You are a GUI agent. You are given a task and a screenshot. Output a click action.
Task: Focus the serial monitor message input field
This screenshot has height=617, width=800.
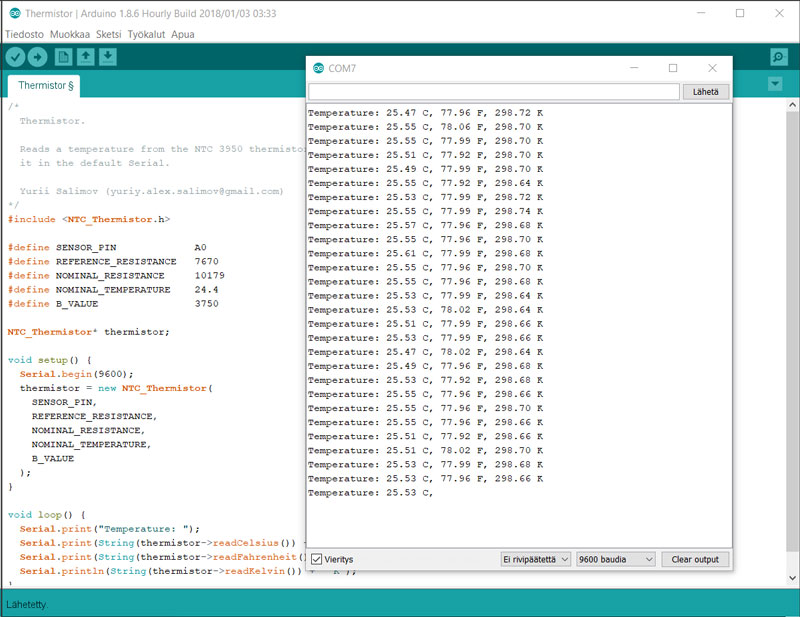493,92
